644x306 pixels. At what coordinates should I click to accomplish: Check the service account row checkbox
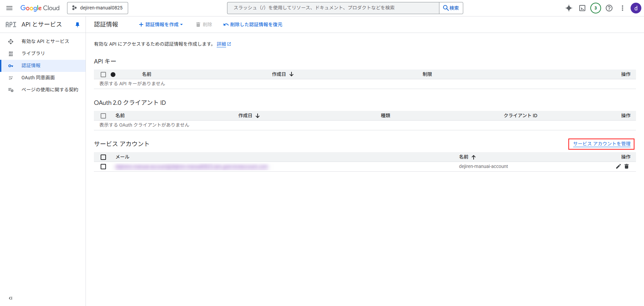103,167
